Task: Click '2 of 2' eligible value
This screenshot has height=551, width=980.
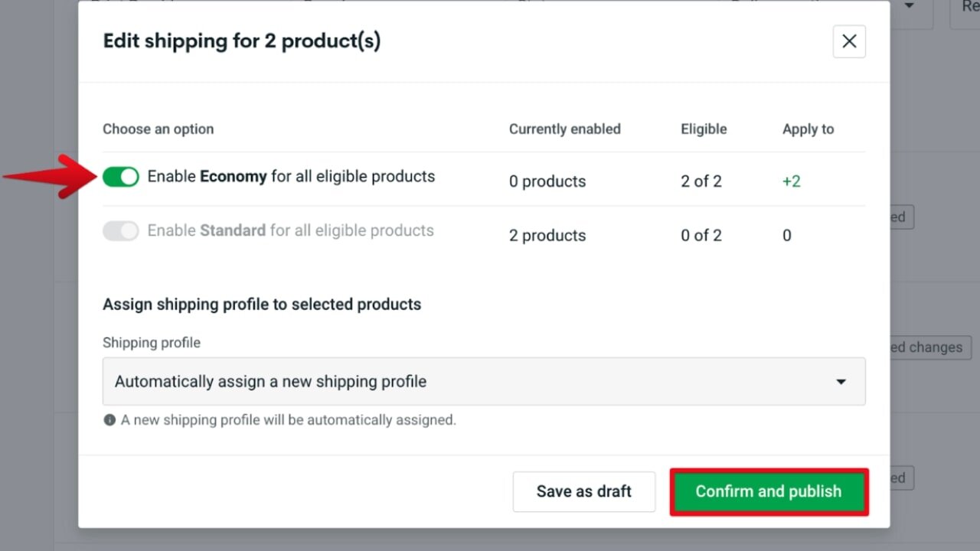Action: [701, 181]
